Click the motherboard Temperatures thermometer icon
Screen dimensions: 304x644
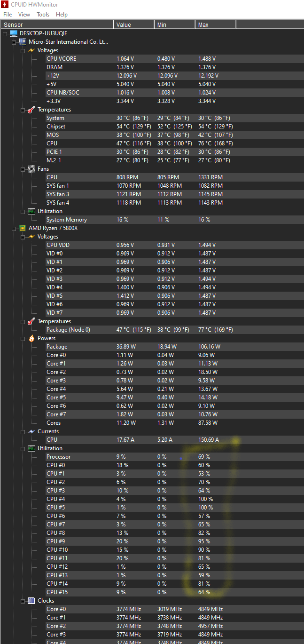(x=31, y=110)
